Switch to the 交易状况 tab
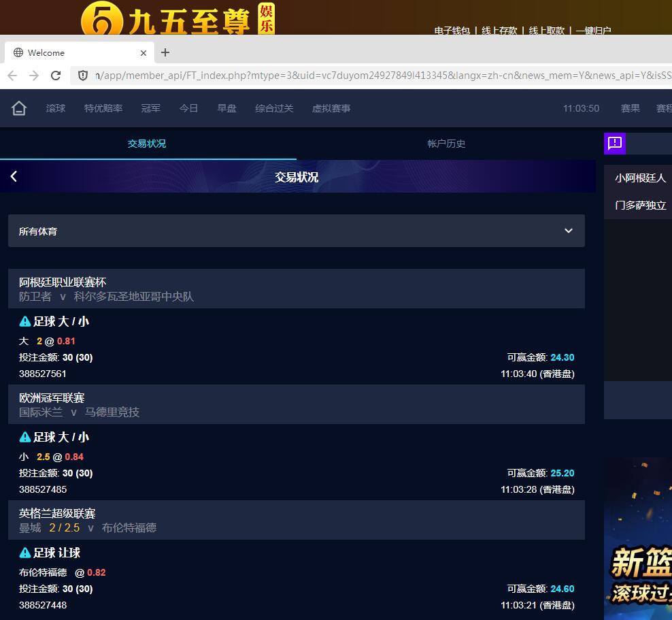This screenshot has height=620, width=672. [x=147, y=144]
